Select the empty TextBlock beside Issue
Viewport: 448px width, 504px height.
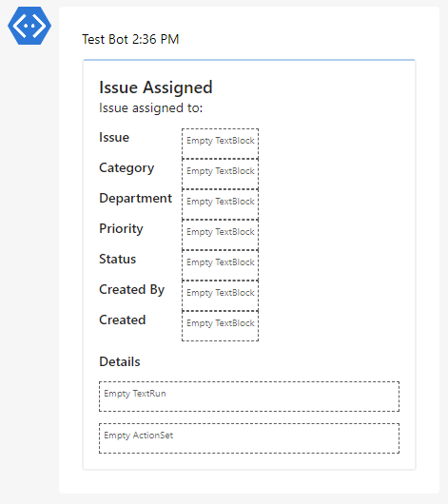(x=220, y=144)
